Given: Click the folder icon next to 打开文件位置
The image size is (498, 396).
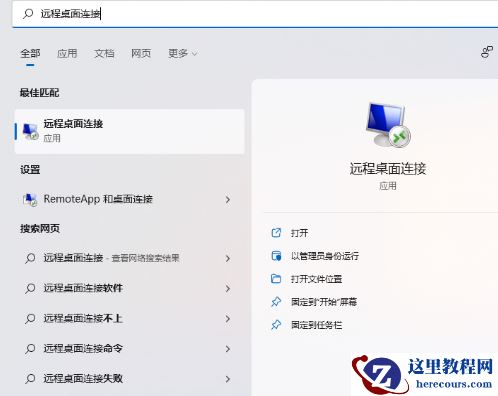Looking at the screenshot, I should pos(276,279).
